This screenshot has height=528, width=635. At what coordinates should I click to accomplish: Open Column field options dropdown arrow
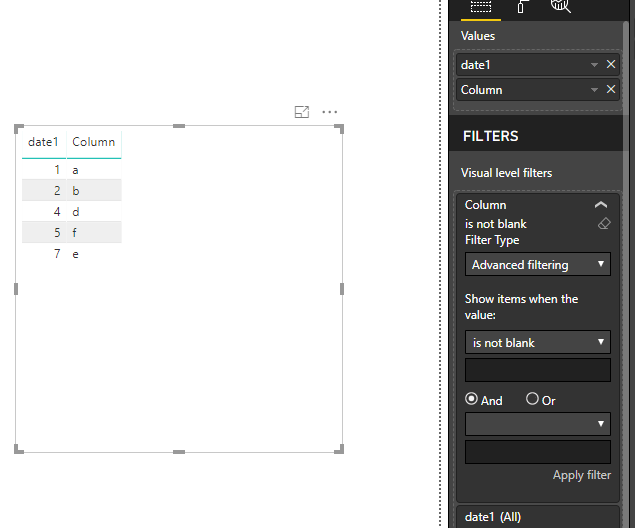tap(594, 90)
